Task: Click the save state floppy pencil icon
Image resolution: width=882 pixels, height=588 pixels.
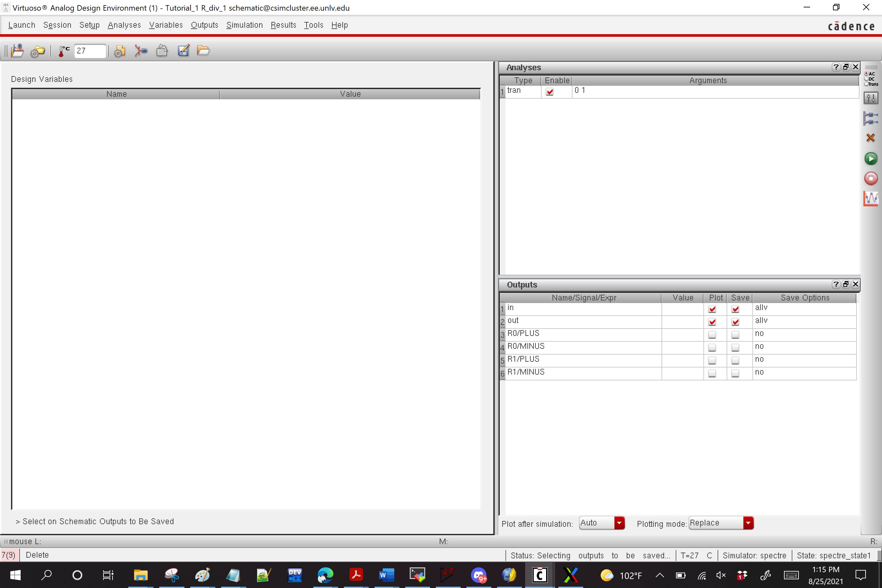Action: click(183, 51)
